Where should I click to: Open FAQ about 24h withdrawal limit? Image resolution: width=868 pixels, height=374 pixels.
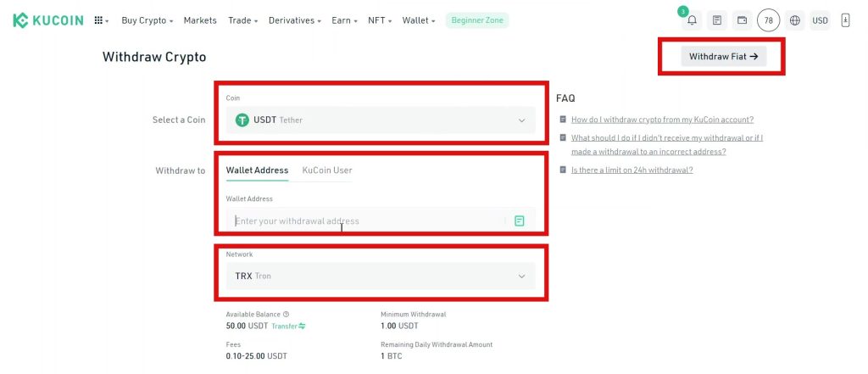tap(632, 170)
